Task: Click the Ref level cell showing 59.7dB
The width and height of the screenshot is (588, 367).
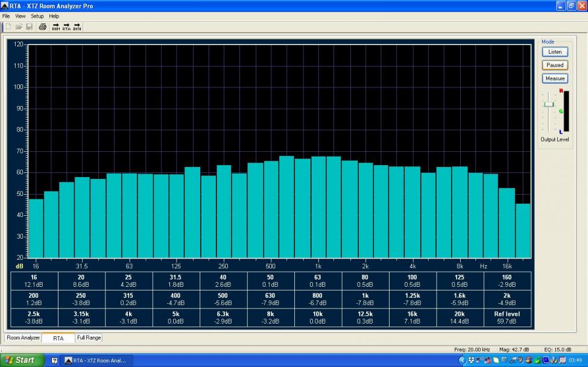Action: pos(507,318)
